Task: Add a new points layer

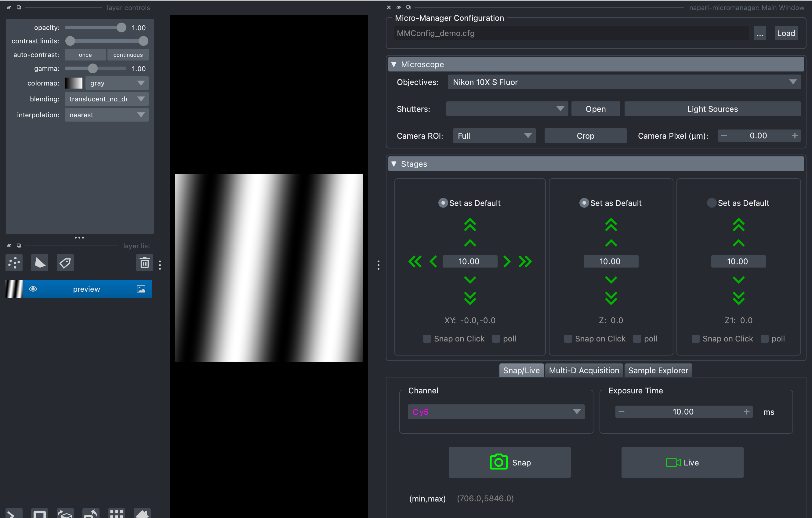Action: tap(14, 263)
